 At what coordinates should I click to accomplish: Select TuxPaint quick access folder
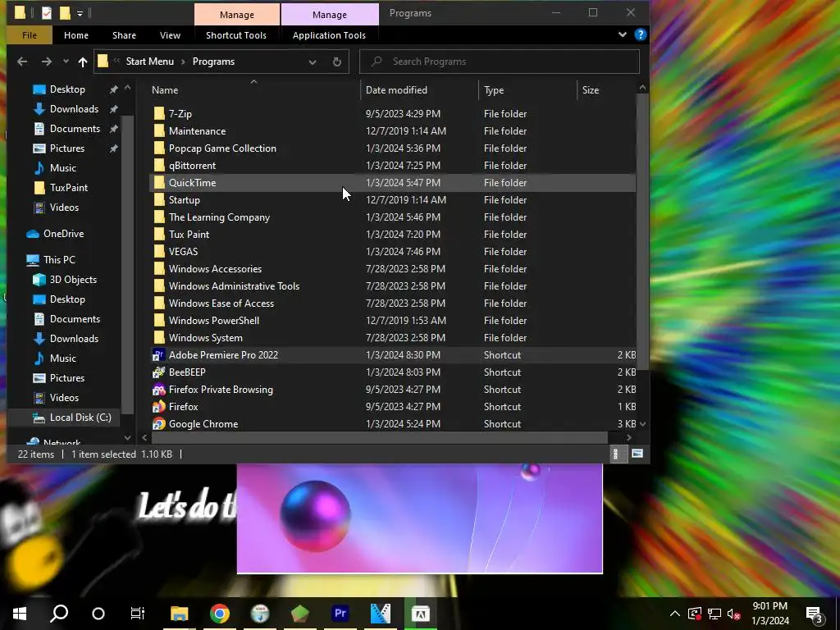61,188
